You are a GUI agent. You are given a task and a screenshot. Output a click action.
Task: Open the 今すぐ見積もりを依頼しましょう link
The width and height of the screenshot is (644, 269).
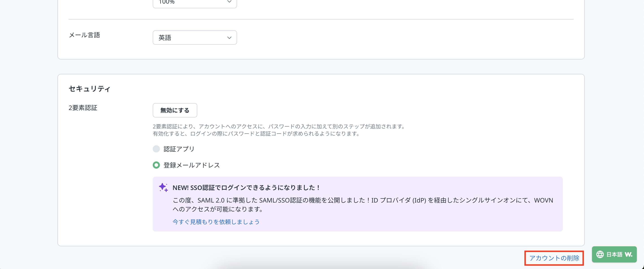click(x=216, y=222)
